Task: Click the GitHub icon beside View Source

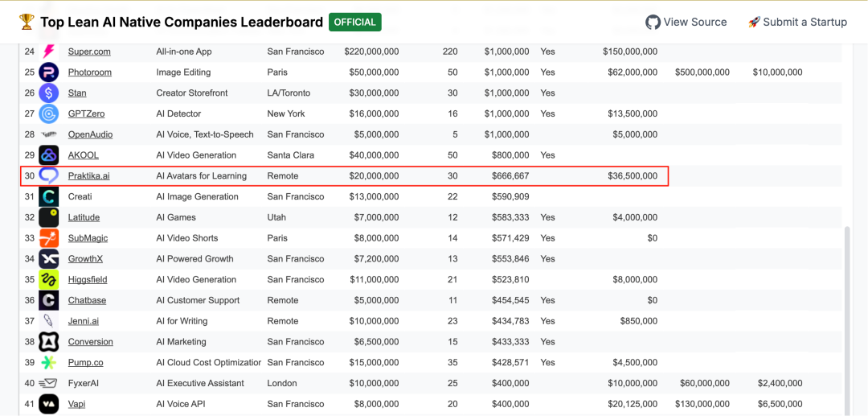Action: coord(653,23)
